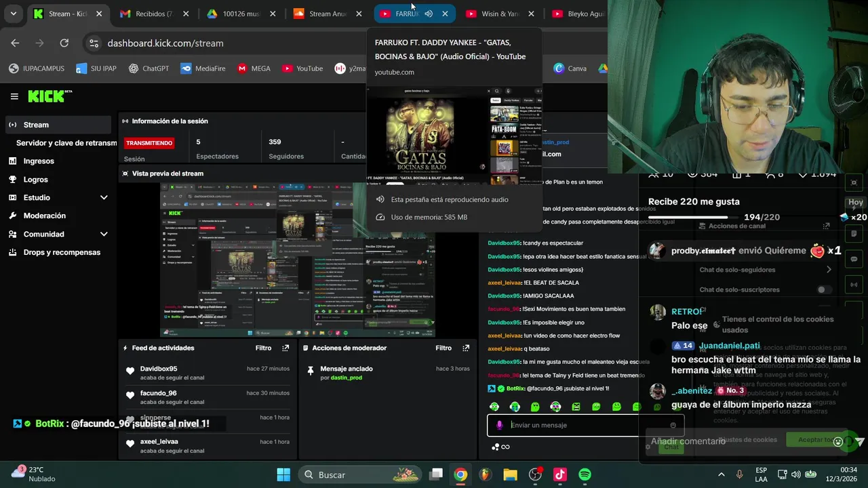Open the Windows Start menu
Screen dimensions: 868x488
point(283,474)
